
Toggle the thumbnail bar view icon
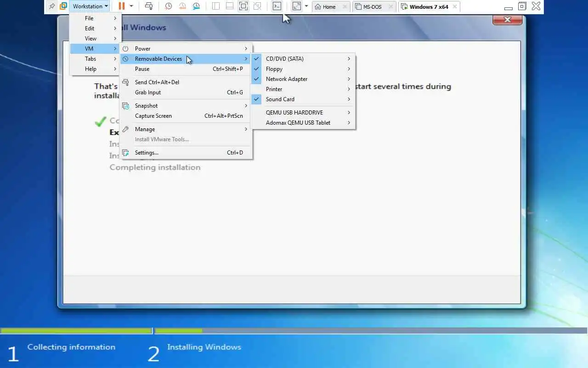point(230,6)
